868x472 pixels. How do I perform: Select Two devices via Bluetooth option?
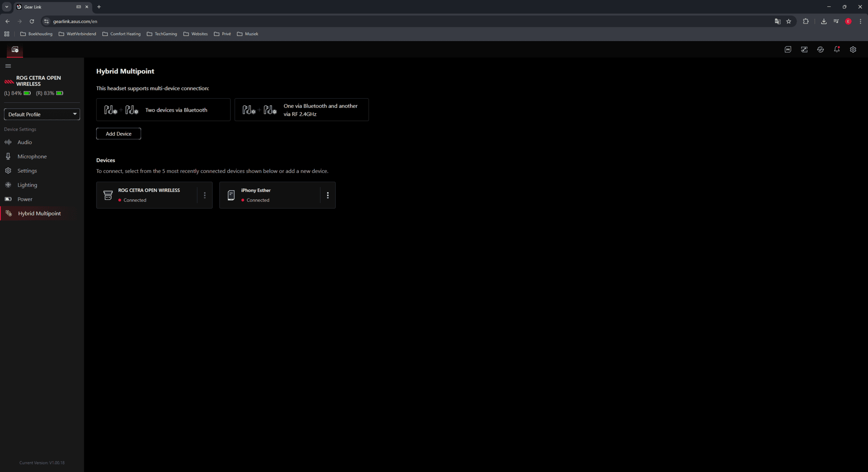pos(163,110)
